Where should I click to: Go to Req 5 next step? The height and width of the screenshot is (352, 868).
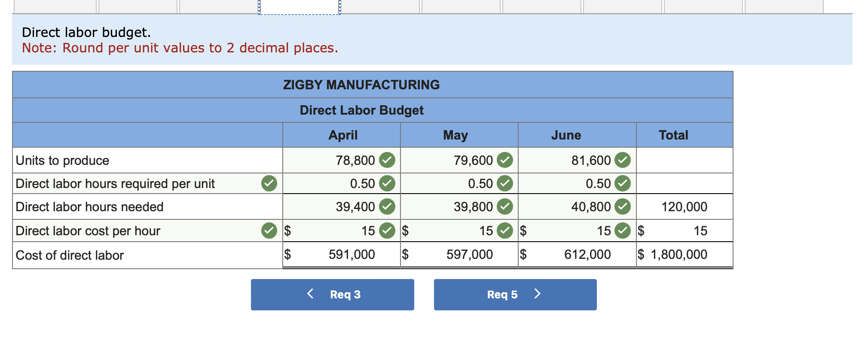(x=515, y=294)
